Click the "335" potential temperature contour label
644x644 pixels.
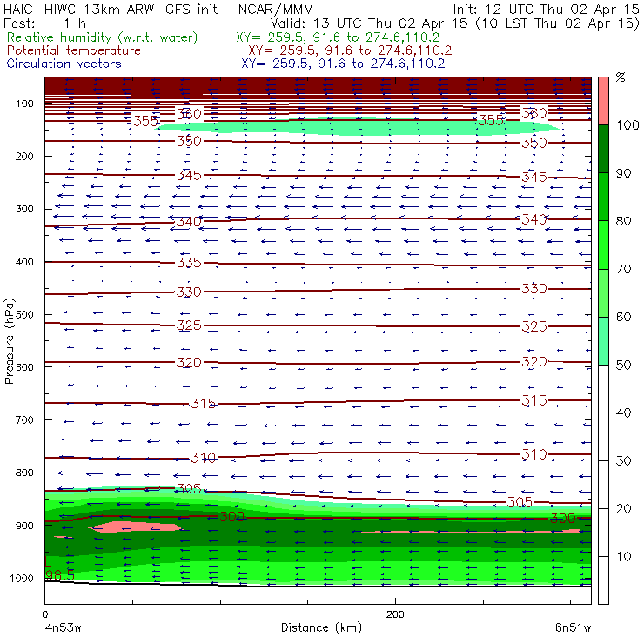189,263
